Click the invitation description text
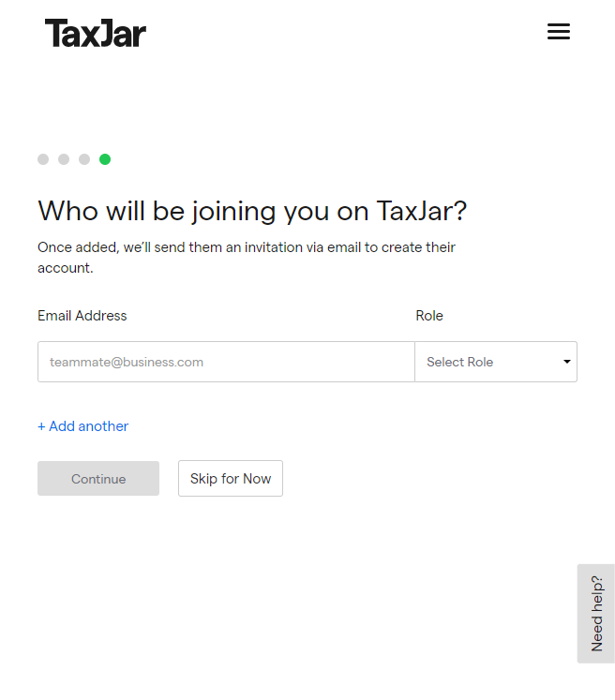Viewport: 615px width, 700px height. point(247,258)
